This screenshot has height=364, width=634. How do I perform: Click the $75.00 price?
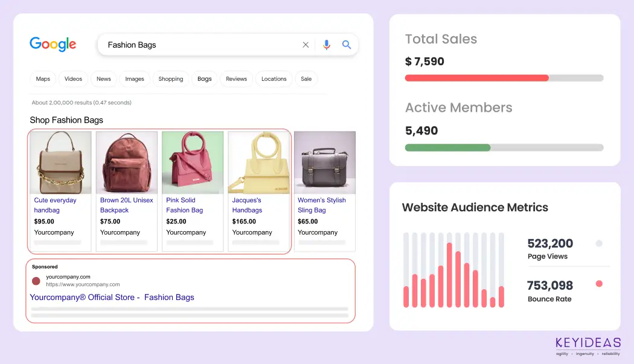tap(110, 222)
